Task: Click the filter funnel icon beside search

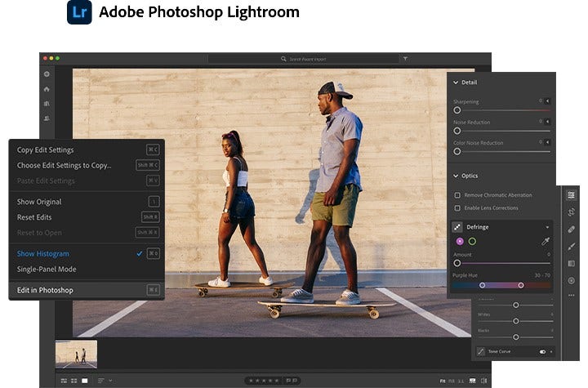Action: point(406,59)
